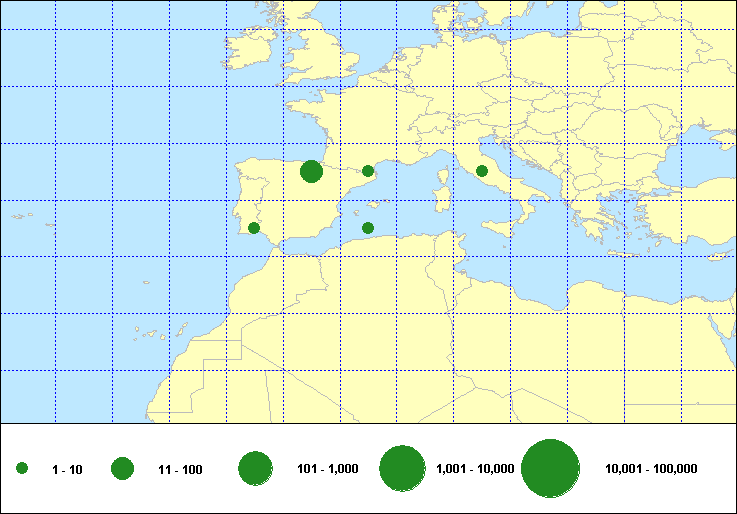Select the '101 - 1,000' legend text
Screen dimensions: 737x514
coord(328,469)
